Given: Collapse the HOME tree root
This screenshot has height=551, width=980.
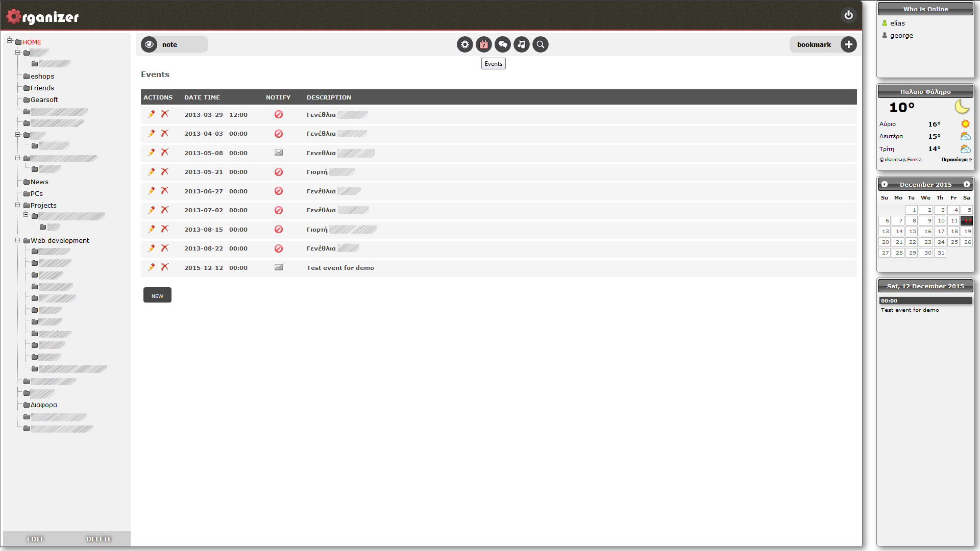Looking at the screenshot, I should pos(9,41).
